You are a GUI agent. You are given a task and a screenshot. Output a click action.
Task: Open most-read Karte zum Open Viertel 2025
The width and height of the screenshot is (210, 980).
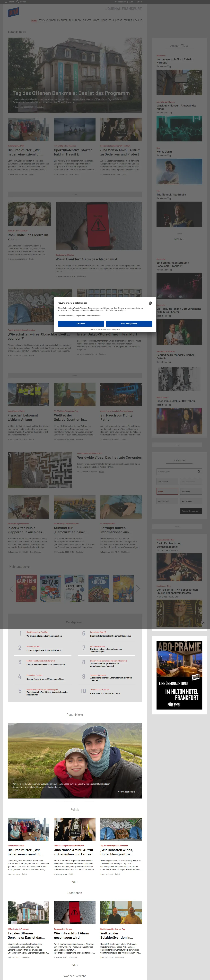pyautogui.click(x=46, y=665)
